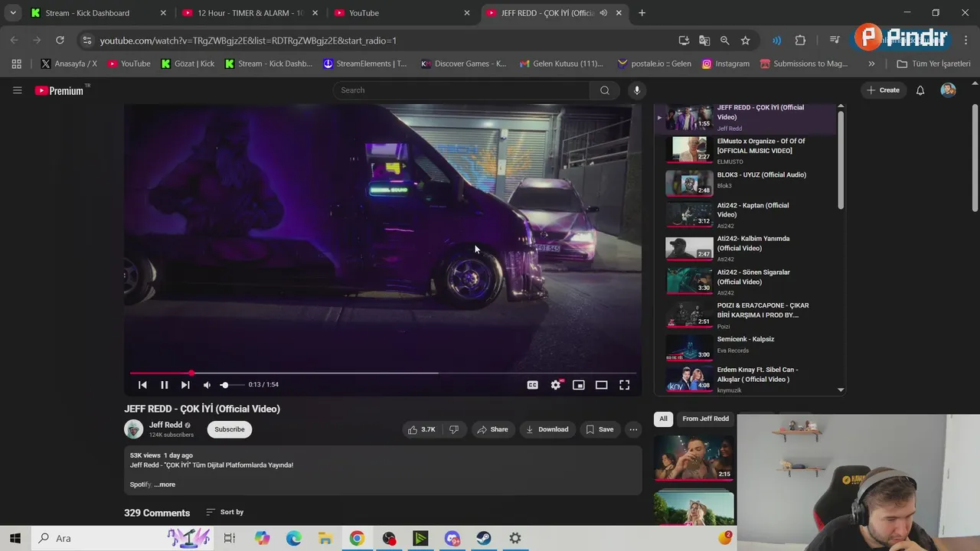
Task: Mute the video with the speaker icon
Action: (207, 385)
